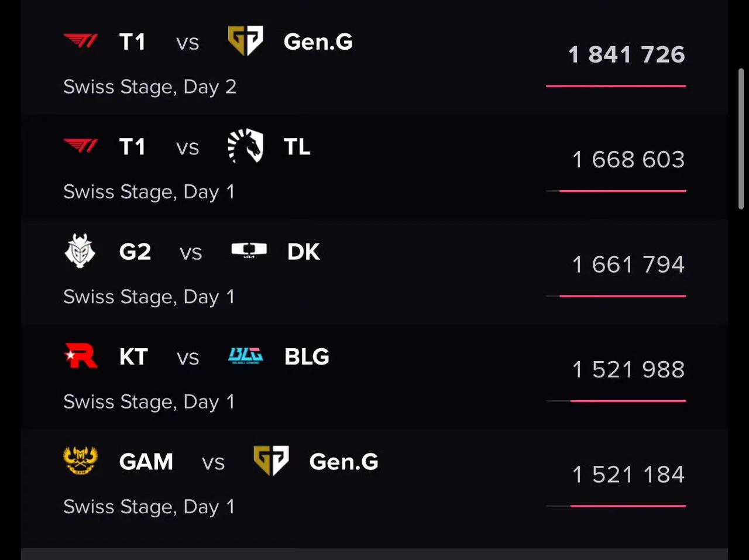Click the T1 logo in T1 vs Gen.G row
The image size is (749, 560).
pyautogui.click(x=81, y=42)
